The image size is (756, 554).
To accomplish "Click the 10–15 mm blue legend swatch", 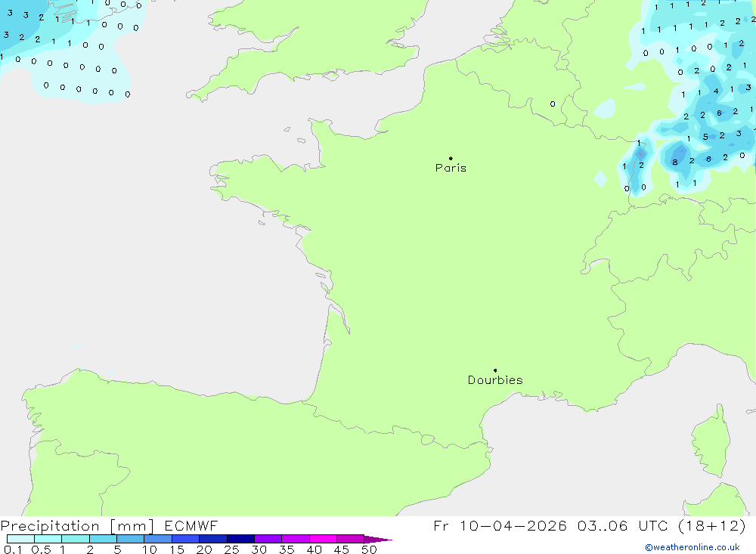I will point(158,539).
